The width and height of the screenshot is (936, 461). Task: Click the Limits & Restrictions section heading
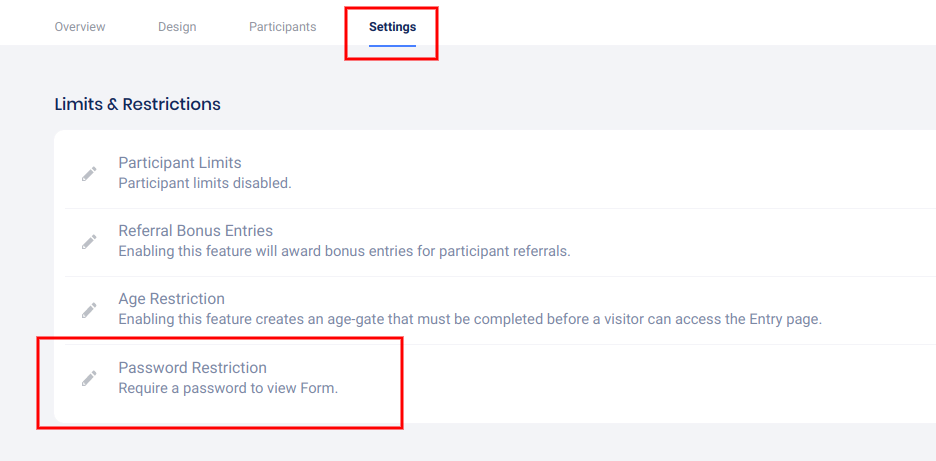(137, 104)
